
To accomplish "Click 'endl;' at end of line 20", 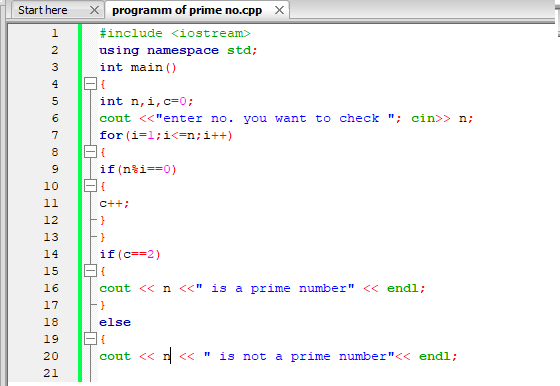I will point(438,356).
